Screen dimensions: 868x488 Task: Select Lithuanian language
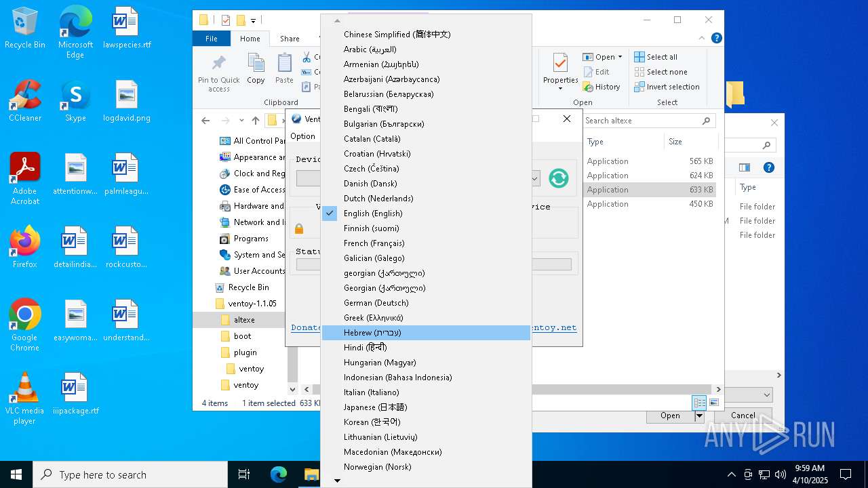426,437
